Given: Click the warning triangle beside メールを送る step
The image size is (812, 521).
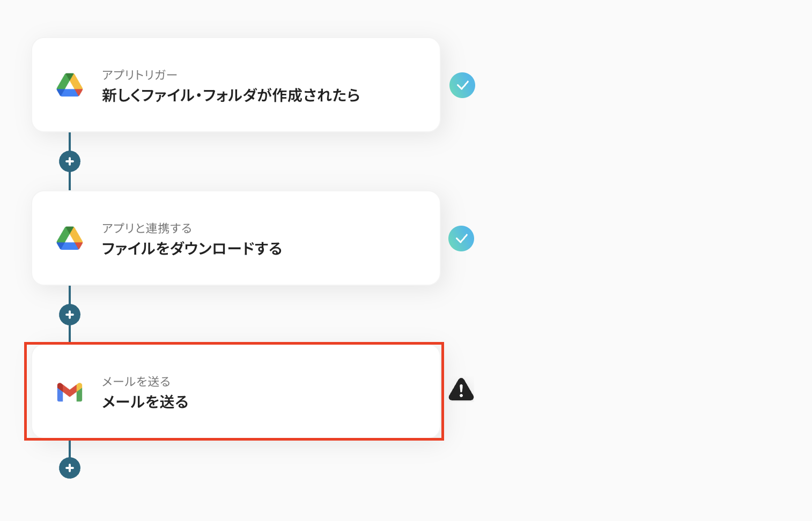Looking at the screenshot, I should pyautogui.click(x=461, y=390).
